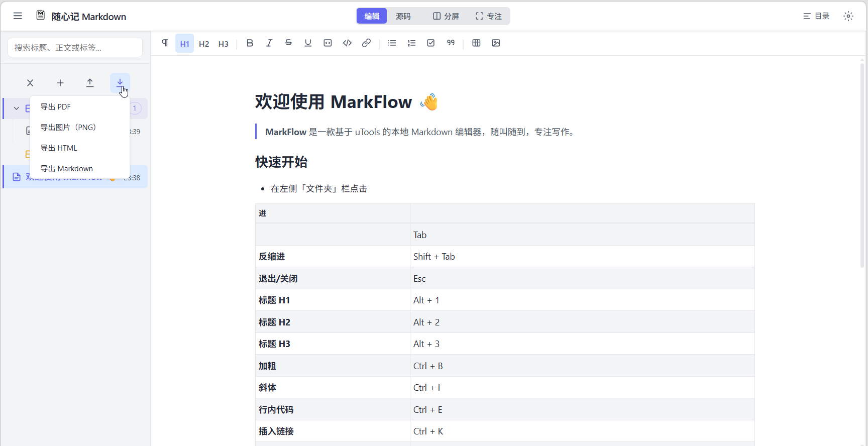Close the sidebar action bar

coord(30,83)
